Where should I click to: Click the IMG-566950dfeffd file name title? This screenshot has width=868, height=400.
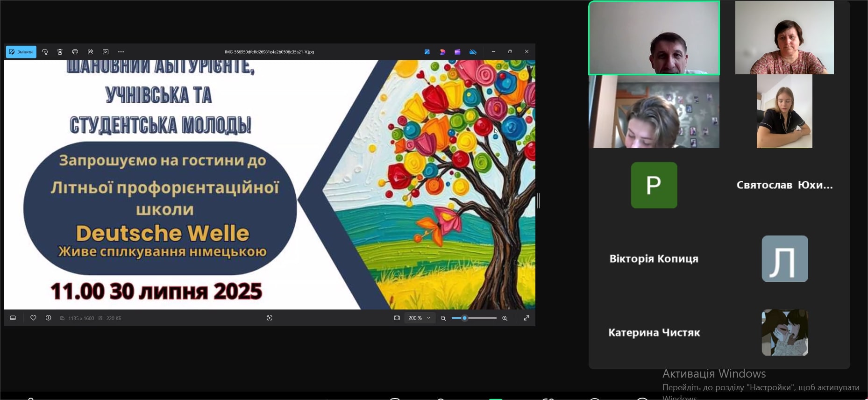click(269, 52)
